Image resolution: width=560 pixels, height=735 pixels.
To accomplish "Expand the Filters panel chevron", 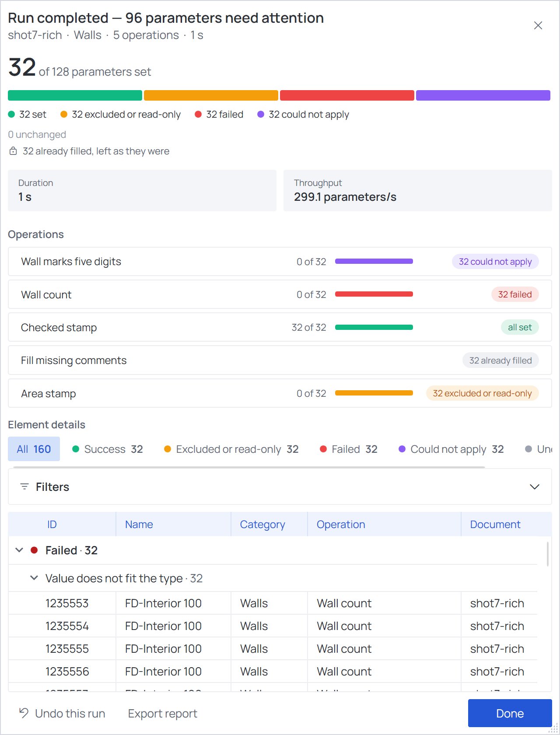I will pyautogui.click(x=535, y=487).
